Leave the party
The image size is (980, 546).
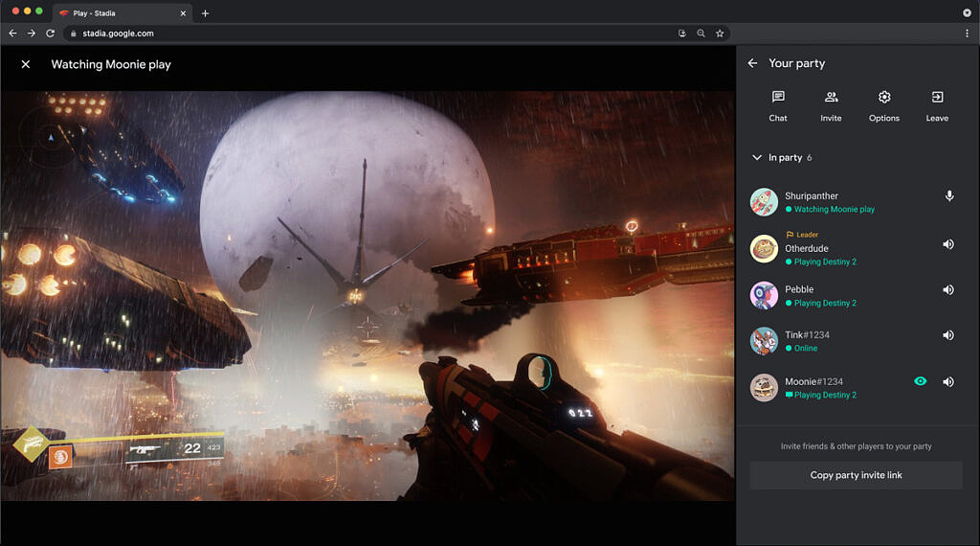click(x=937, y=105)
